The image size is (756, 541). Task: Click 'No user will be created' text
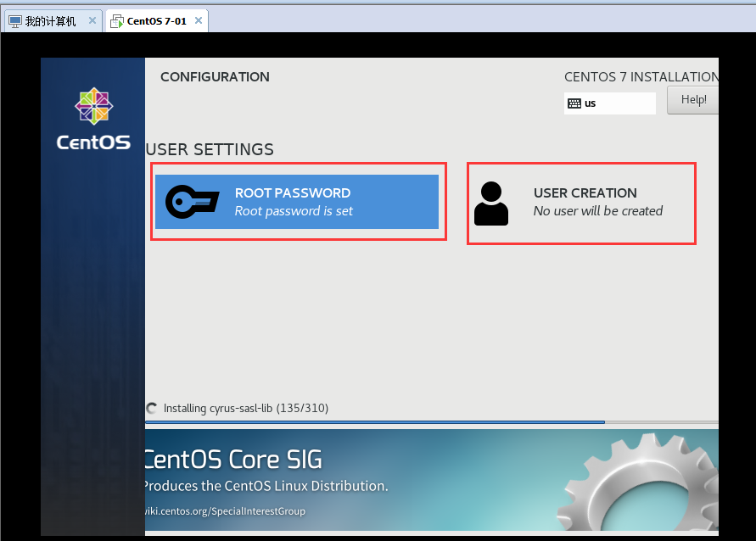point(598,211)
